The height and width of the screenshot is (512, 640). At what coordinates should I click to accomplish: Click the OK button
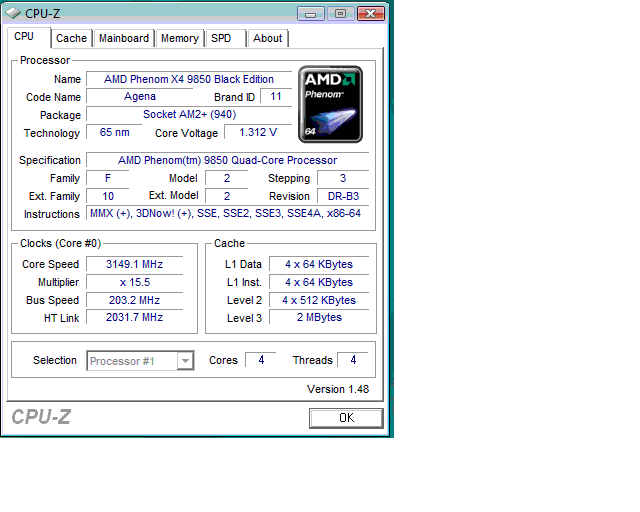(346, 418)
